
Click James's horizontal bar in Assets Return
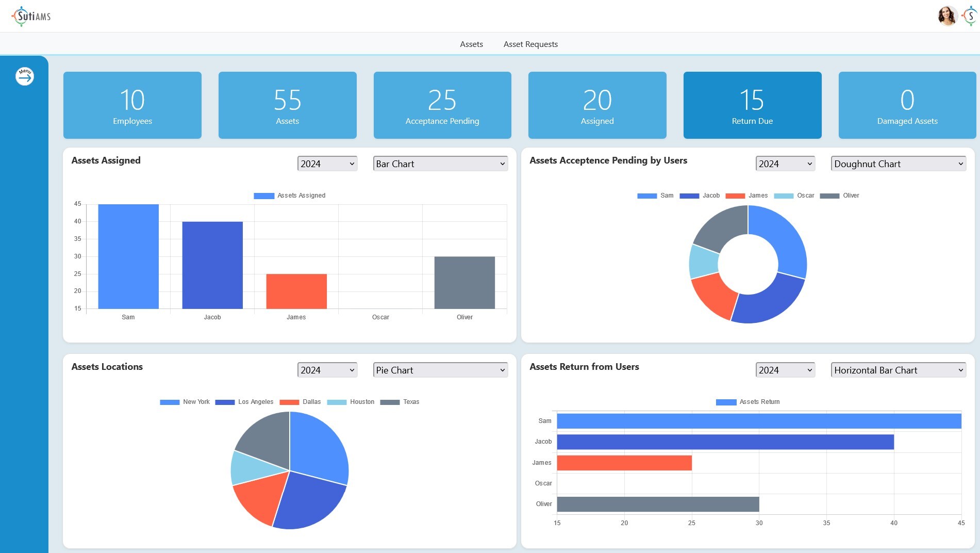pyautogui.click(x=624, y=463)
